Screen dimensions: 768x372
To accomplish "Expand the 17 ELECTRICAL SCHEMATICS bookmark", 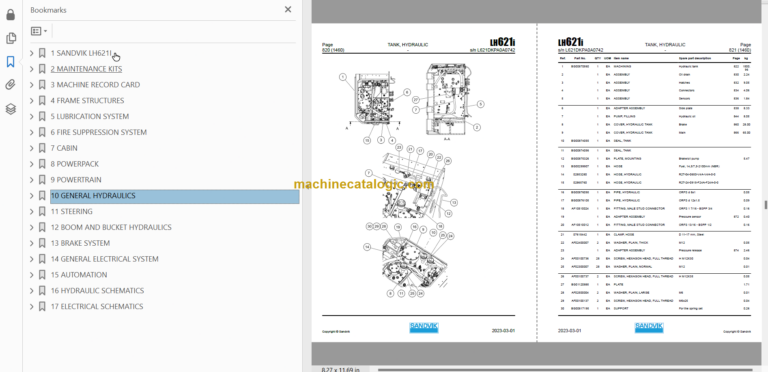I will (x=32, y=306).
